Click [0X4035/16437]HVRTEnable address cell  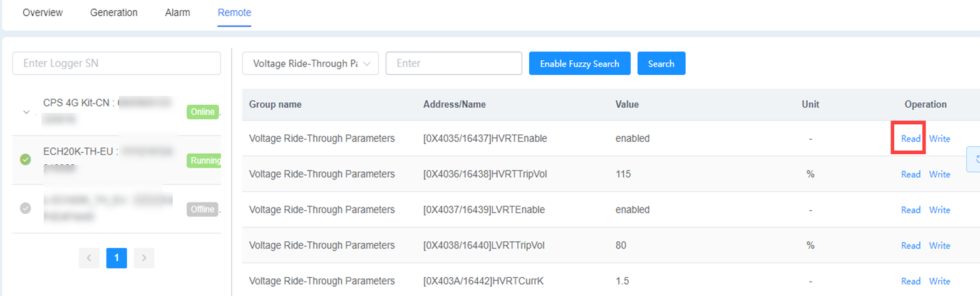[x=485, y=139]
